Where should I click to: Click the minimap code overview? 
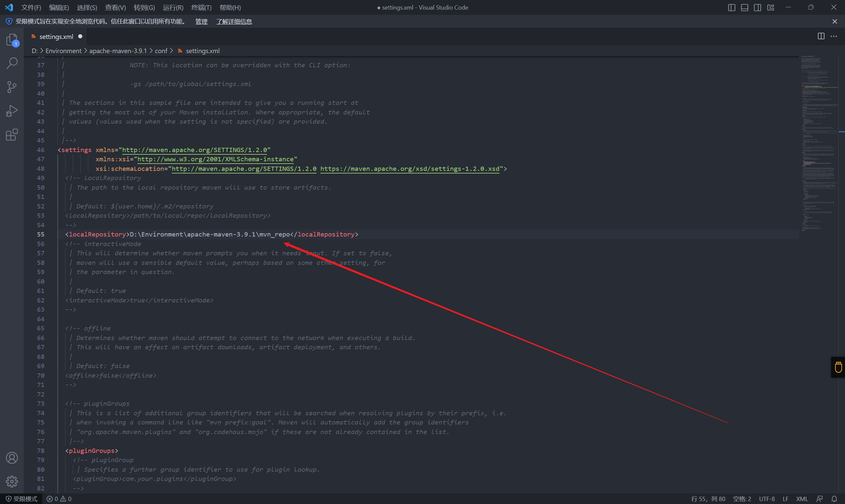pyautogui.click(x=819, y=136)
